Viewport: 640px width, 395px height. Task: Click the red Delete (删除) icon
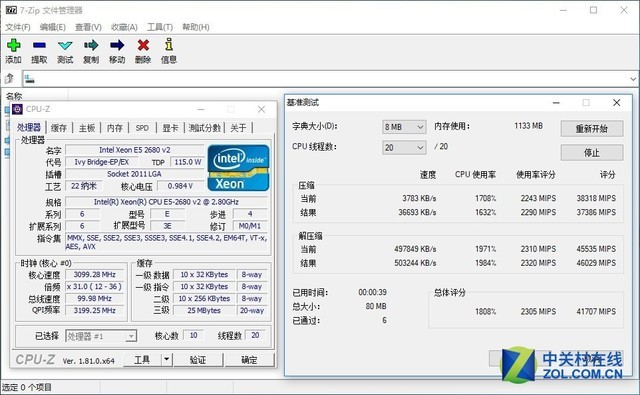[x=143, y=45]
